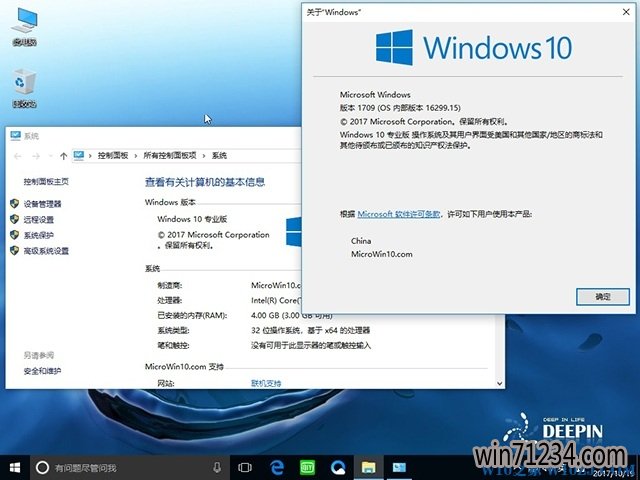Click the computer icon in the address bar

tap(79, 155)
